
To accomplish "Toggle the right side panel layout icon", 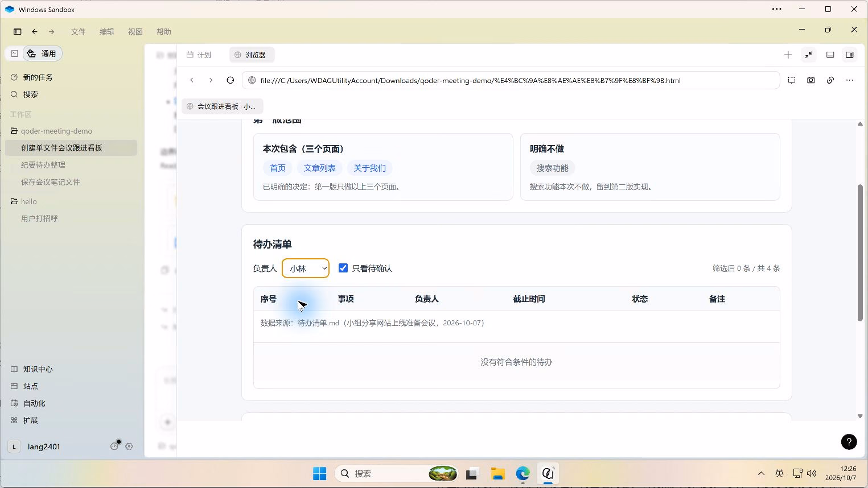I will (x=849, y=55).
